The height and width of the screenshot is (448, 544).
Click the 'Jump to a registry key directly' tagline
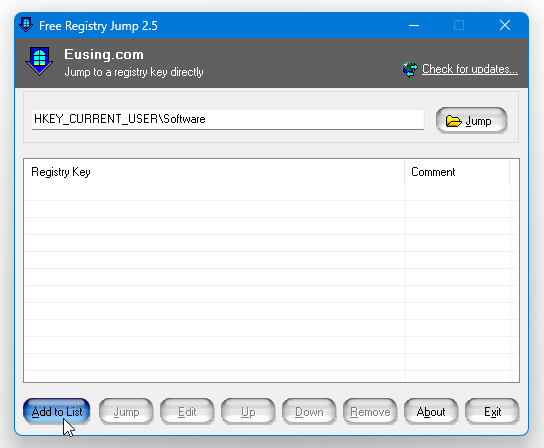(134, 72)
